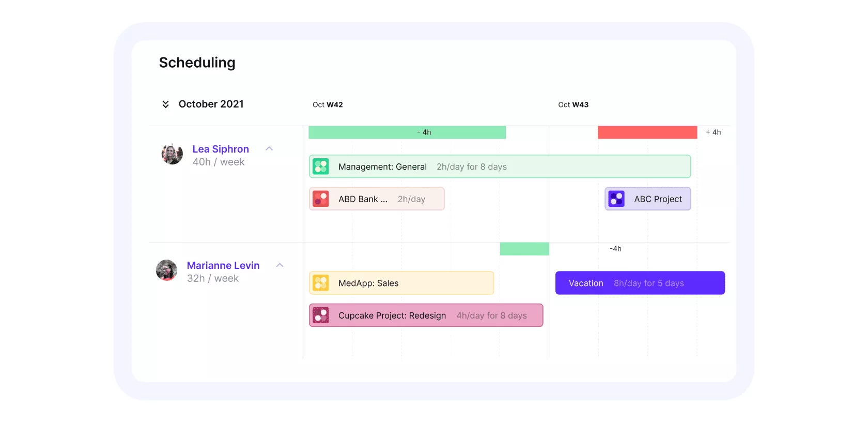The height and width of the screenshot is (422, 868).
Task: Collapse Marianne Levin's schedule row
Action: coord(280,265)
